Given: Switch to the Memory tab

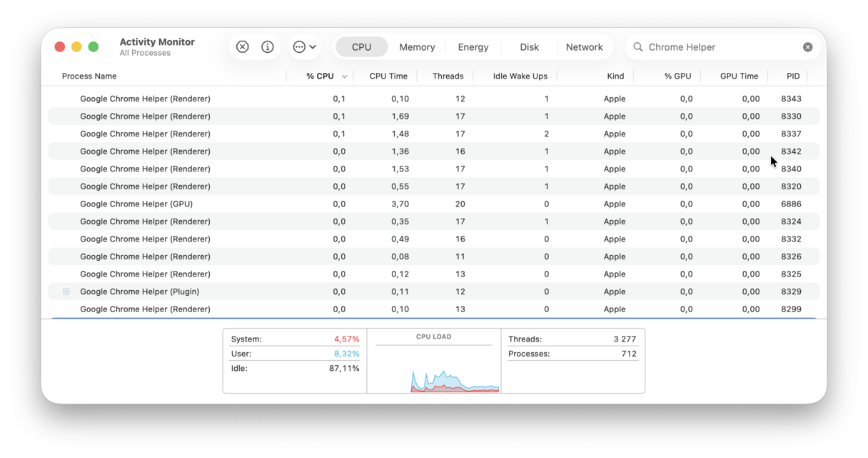Looking at the screenshot, I should 417,46.
